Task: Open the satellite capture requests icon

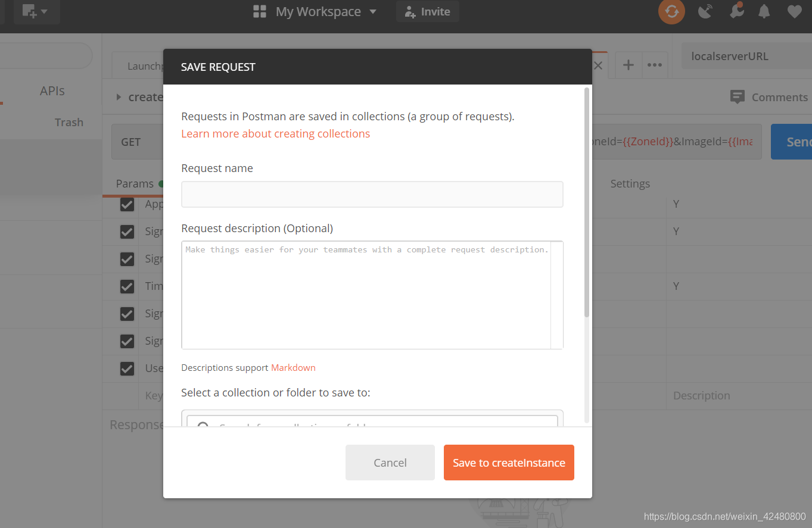Action: (705, 11)
